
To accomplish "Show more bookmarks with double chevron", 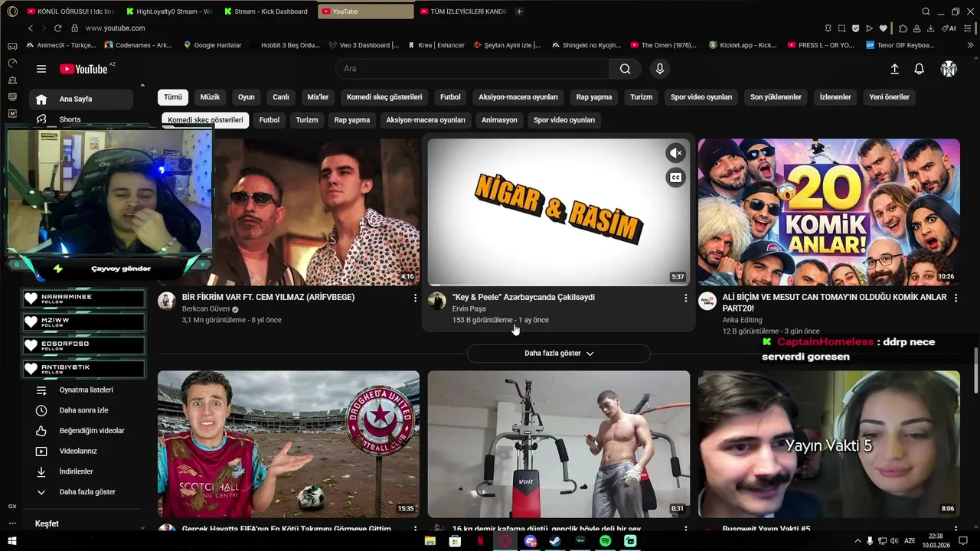I will 971,45.
